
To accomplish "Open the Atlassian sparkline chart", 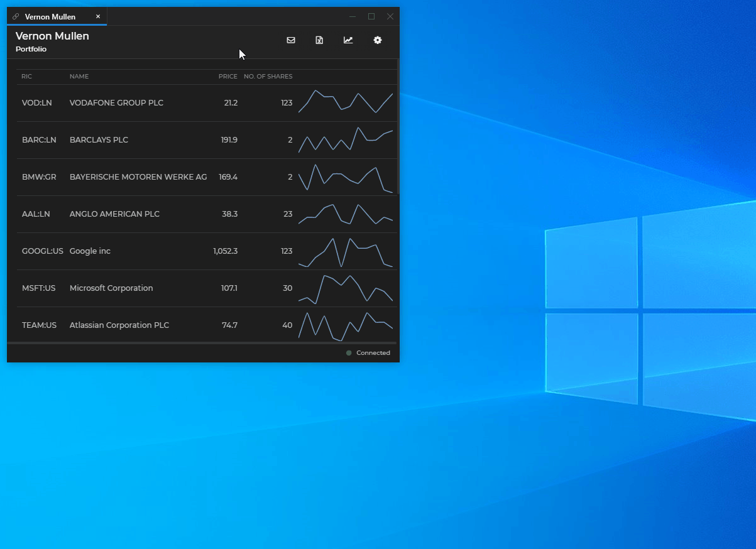I will [346, 327].
